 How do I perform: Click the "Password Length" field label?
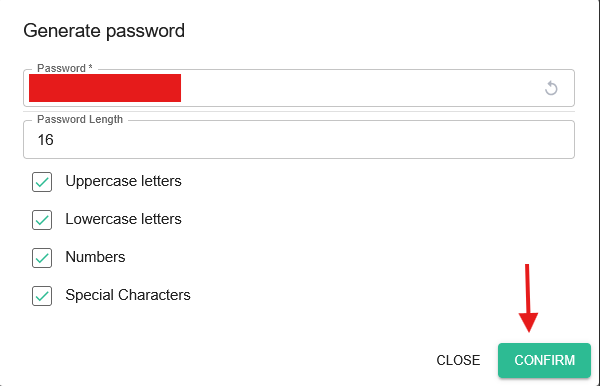(80, 119)
